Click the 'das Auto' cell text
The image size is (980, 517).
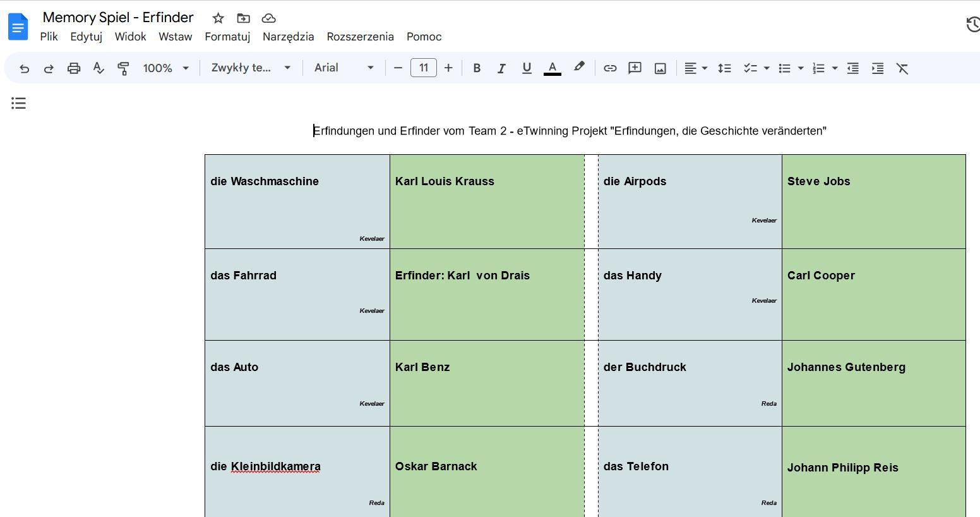[x=234, y=367]
